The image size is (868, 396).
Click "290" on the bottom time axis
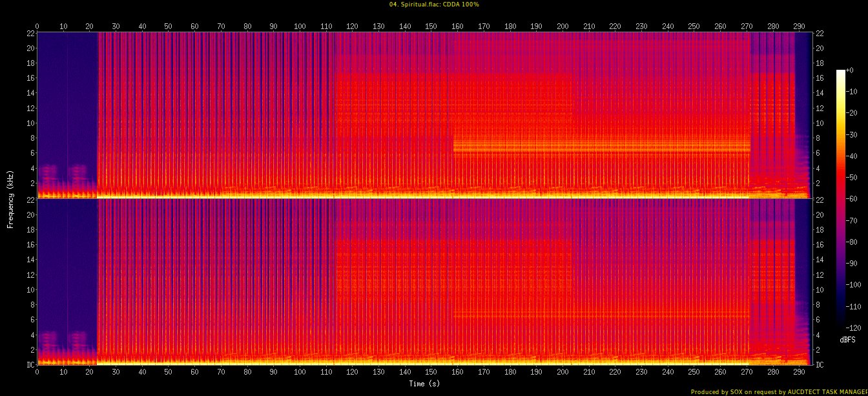coord(799,373)
